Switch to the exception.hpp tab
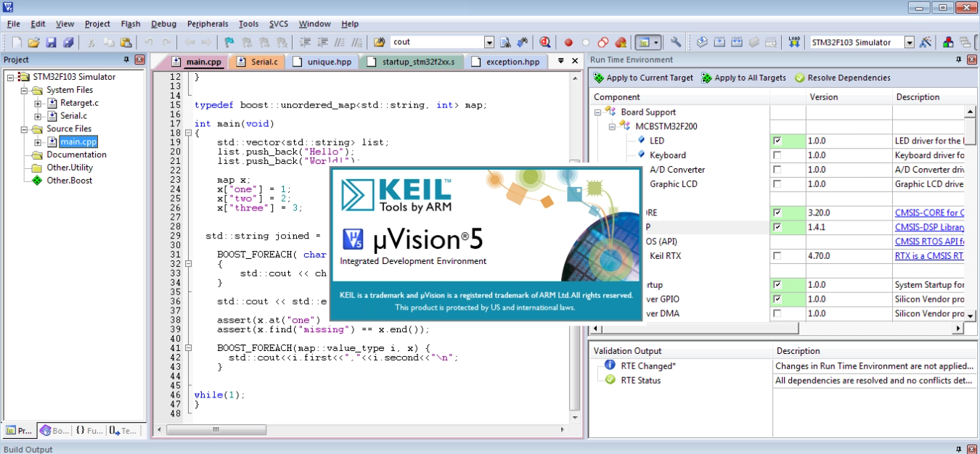The height and width of the screenshot is (454, 980). 507,62
